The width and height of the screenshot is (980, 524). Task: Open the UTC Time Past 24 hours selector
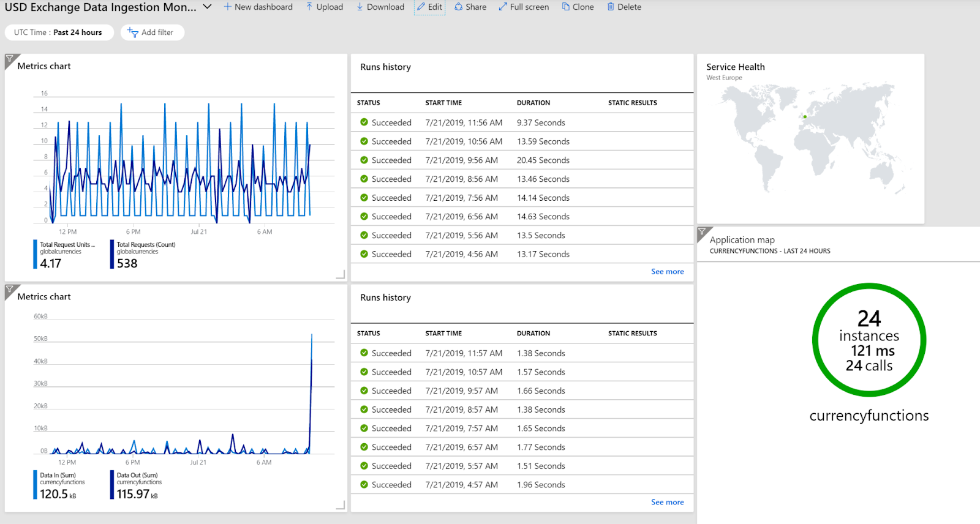[x=59, y=32]
